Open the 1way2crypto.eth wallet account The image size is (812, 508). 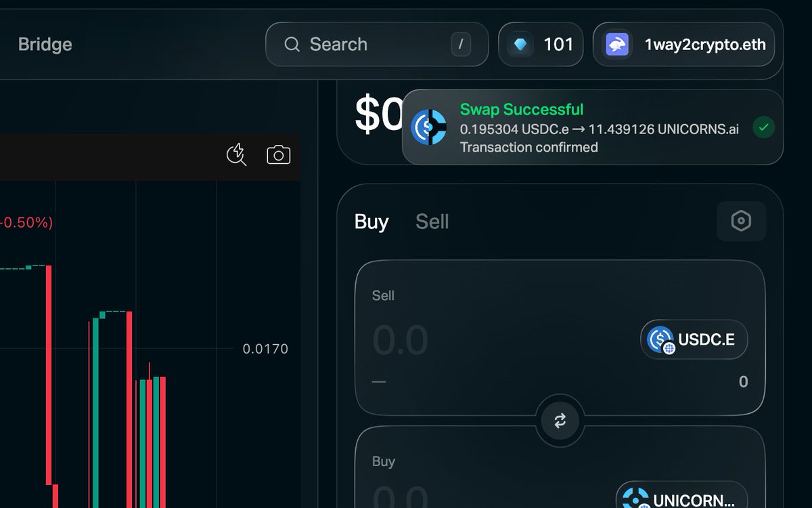(683, 45)
